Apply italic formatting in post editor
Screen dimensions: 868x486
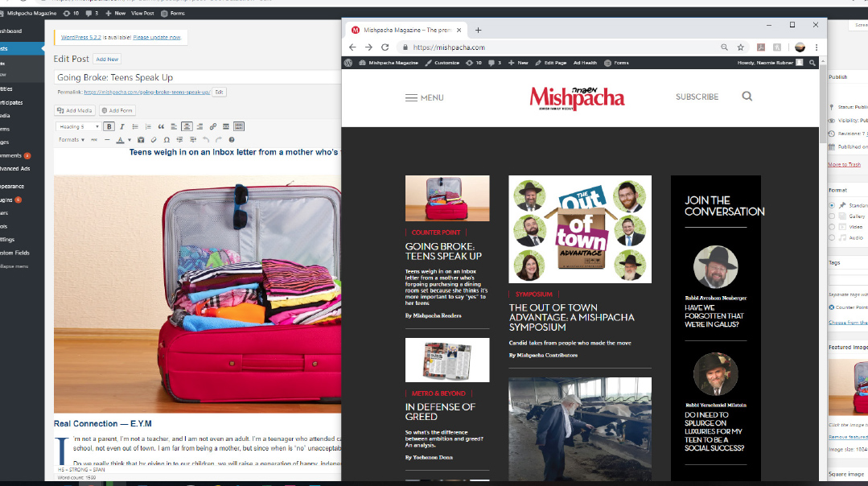[121, 127]
